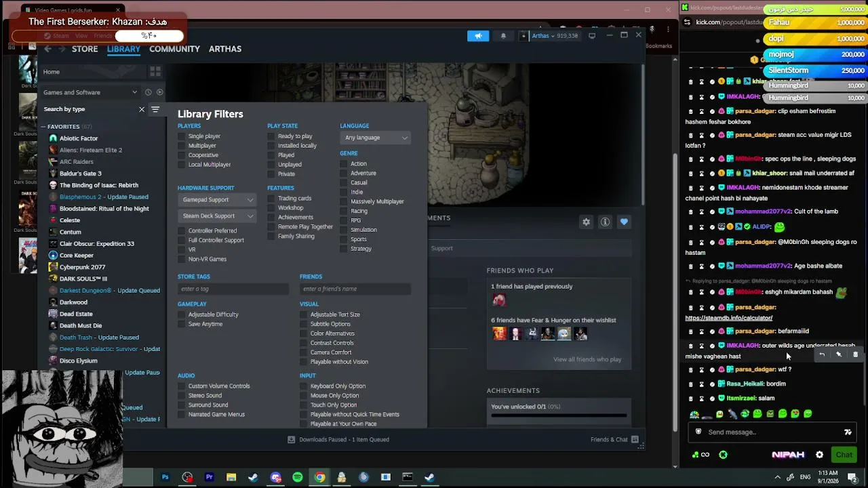This screenshot has height=488, width=868.
Task: Click the Search by type field
Action: click(88, 109)
